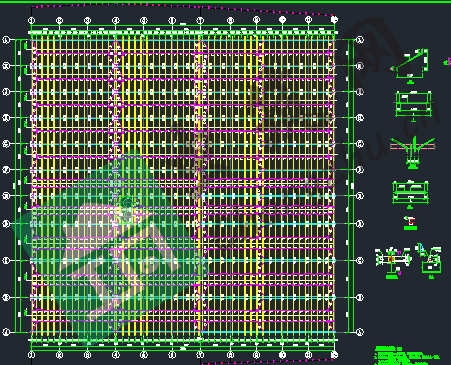
Task: Select the overall dimension text above the plan
Action: (183, 24)
